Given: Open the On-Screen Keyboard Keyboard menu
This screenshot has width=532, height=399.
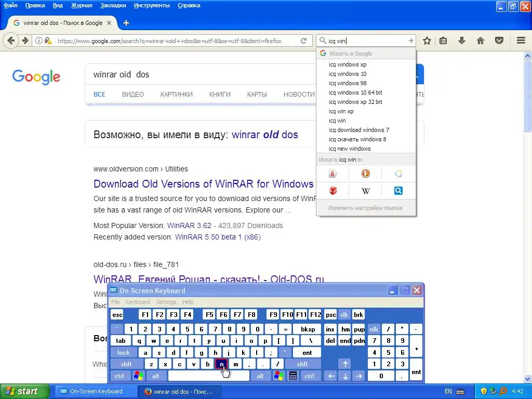Looking at the screenshot, I should point(137,302).
